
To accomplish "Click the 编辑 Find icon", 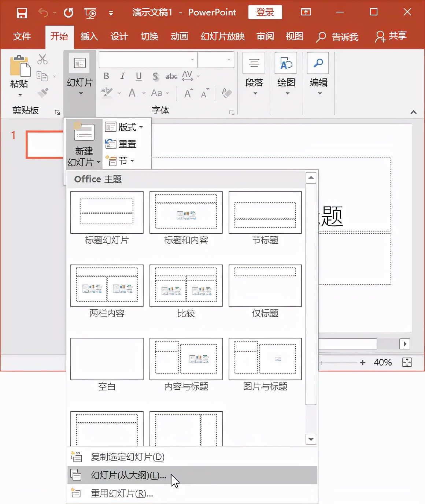I will tap(317, 63).
